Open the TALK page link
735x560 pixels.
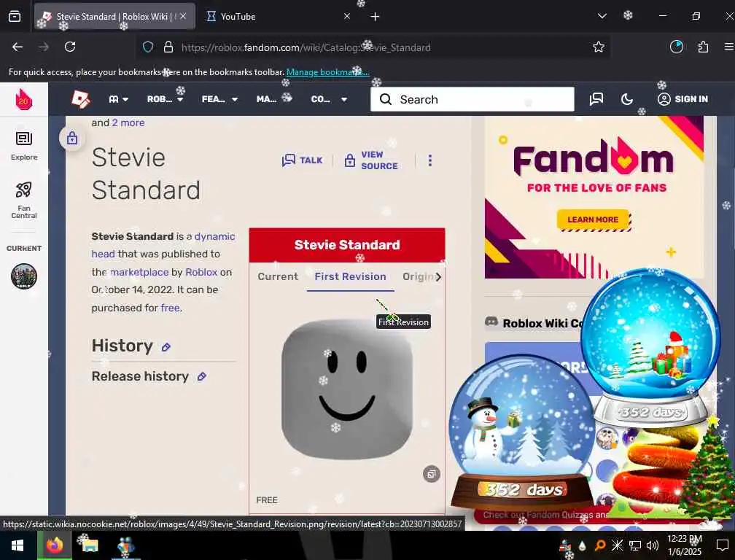click(303, 160)
